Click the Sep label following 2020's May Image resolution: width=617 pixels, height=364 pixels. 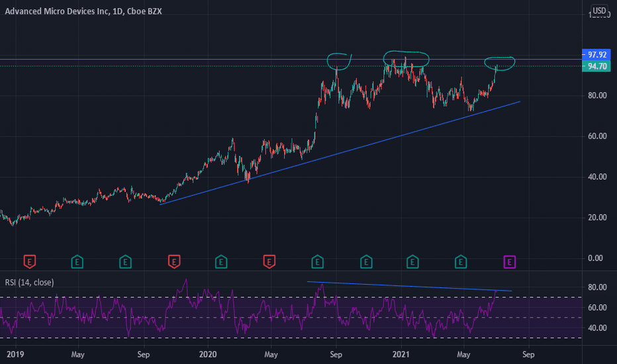pyautogui.click(x=336, y=354)
